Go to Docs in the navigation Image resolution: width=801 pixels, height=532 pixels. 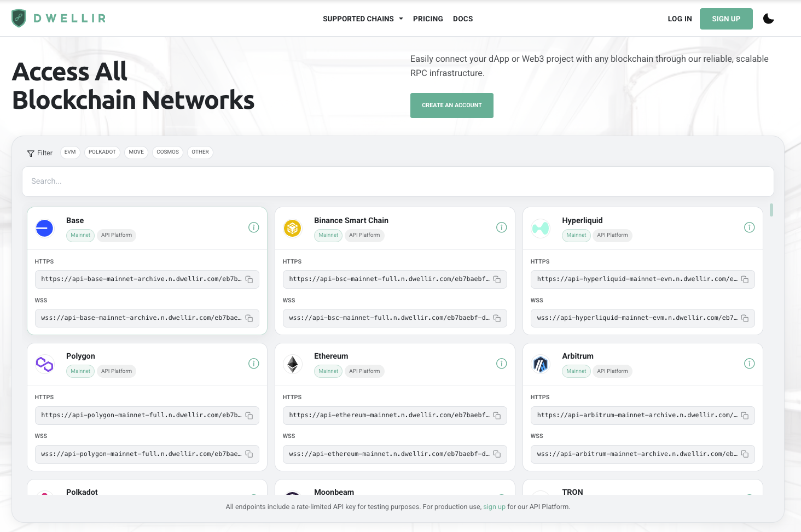click(463, 19)
